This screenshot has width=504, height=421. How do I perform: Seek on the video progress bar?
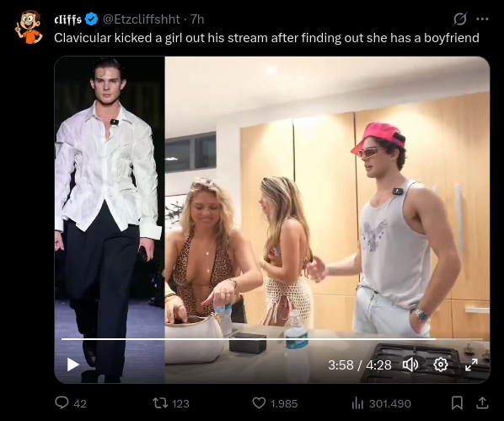point(272,339)
